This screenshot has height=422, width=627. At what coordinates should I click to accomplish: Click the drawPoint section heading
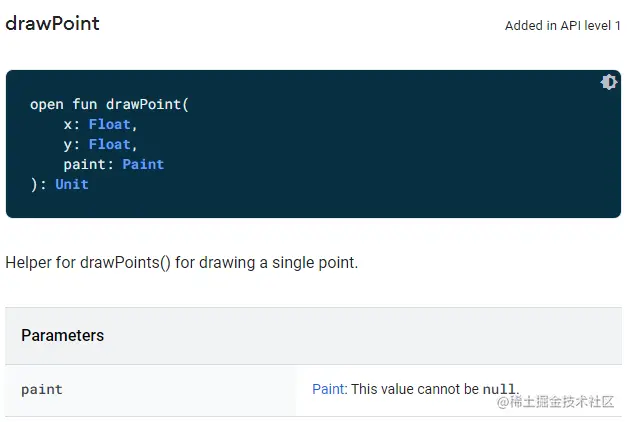pos(53,23)
